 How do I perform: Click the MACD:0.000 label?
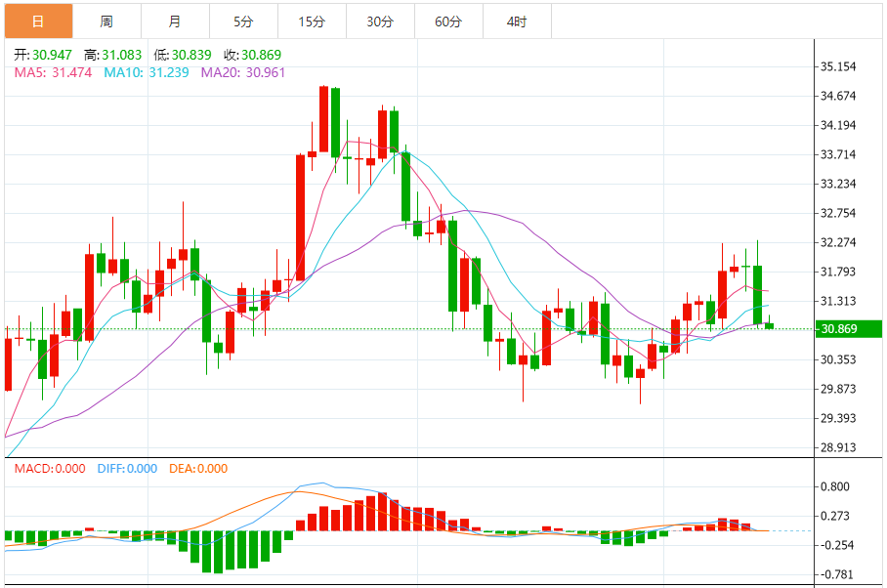50,468
